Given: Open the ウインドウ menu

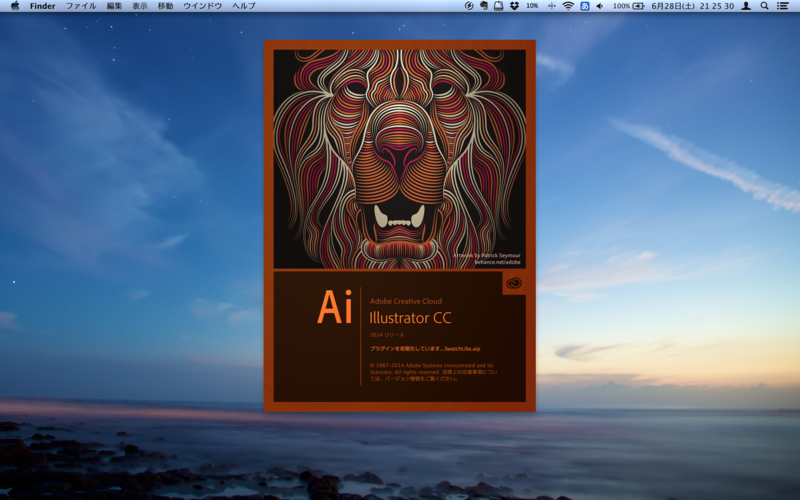Looking at the screenshot, I should [x=203, y=6].
